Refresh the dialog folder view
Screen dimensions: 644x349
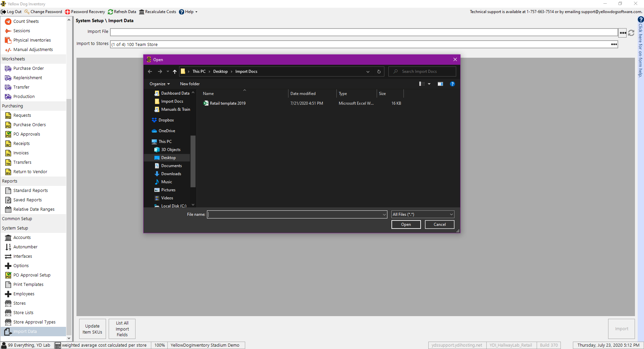(379, 71)
